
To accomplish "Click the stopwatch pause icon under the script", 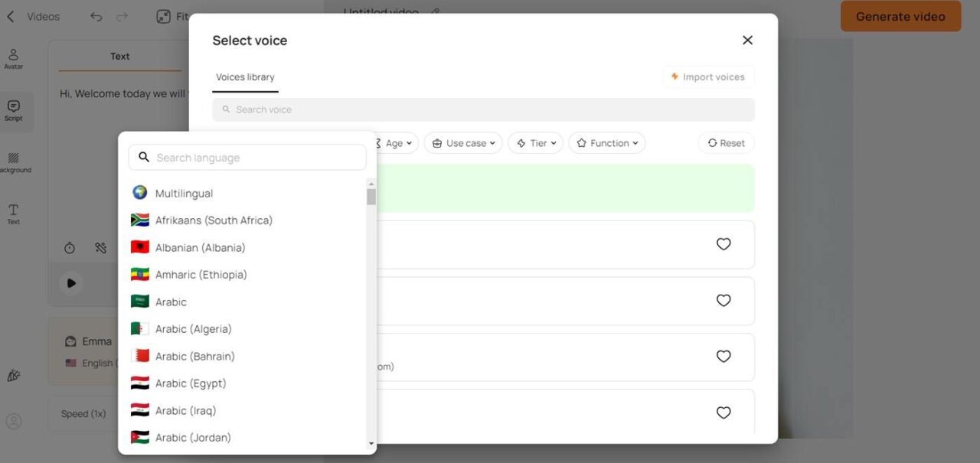I will coord(70,248).
